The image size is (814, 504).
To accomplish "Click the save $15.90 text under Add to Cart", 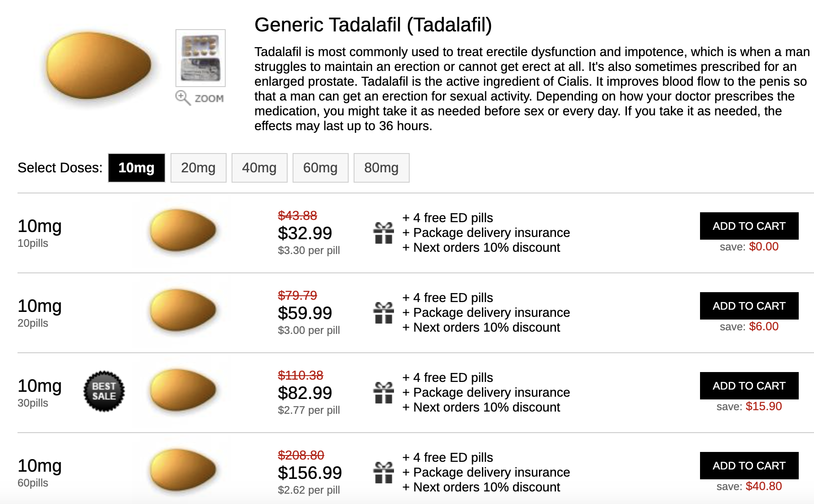I will tap(748, 406).
